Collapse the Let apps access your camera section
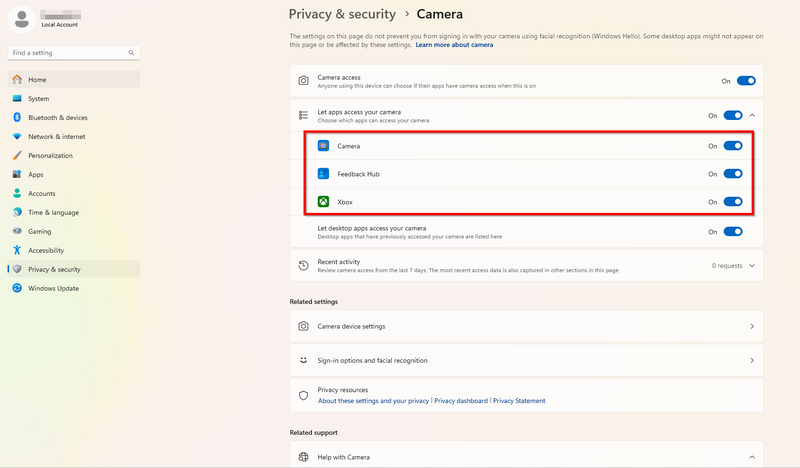 tap(752, 115)
